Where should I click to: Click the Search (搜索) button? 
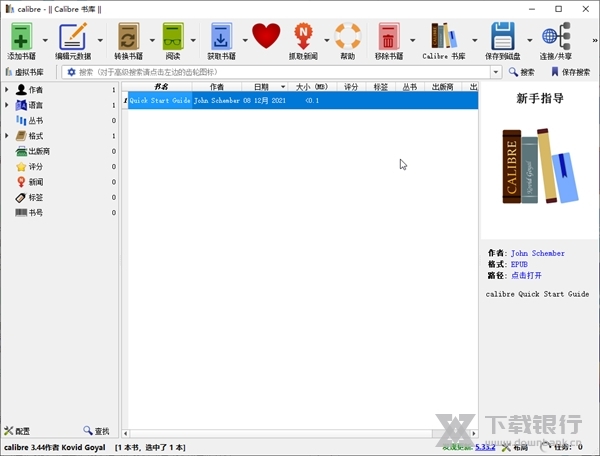click(x=522, y=72)
